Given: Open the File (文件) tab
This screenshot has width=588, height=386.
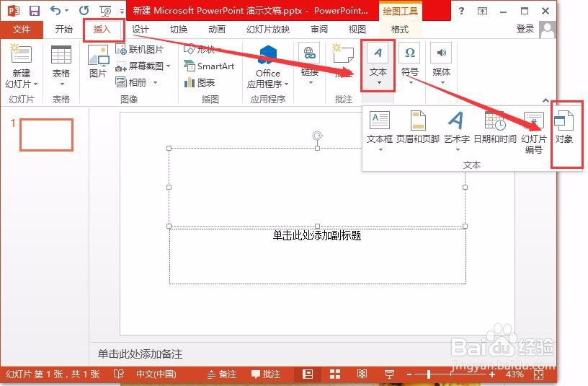Looking at the screenshot, I should coord(22,30).
